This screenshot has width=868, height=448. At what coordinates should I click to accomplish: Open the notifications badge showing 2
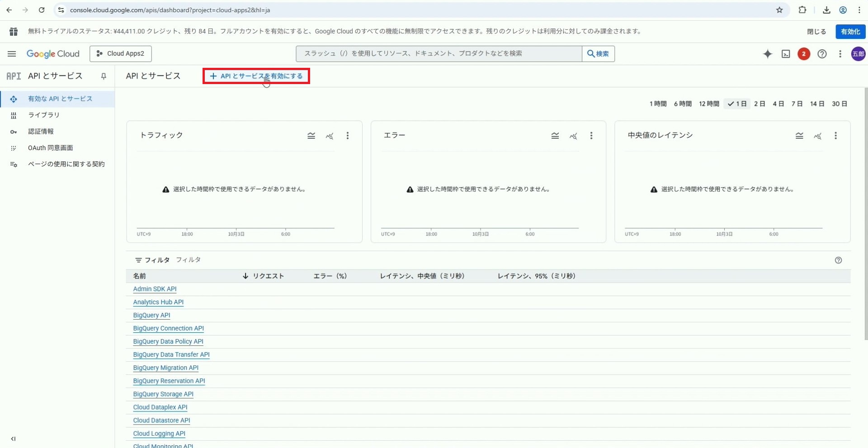coord(803,54)
